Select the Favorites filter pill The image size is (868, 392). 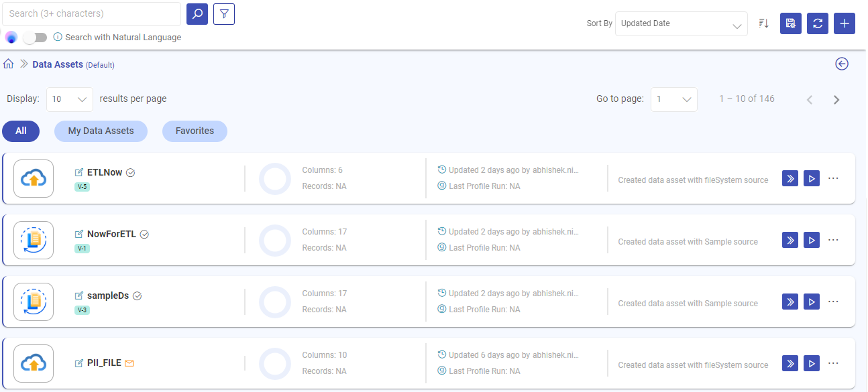(195, 131)
